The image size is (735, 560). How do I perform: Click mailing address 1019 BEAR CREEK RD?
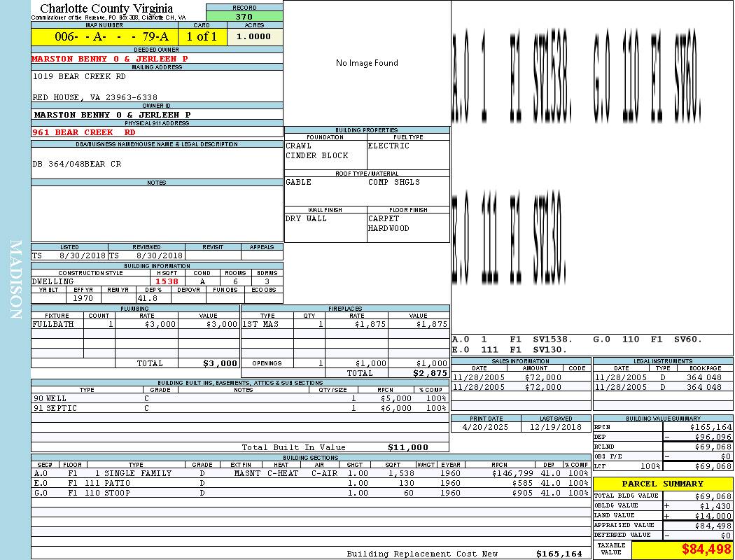pos(79,76)
